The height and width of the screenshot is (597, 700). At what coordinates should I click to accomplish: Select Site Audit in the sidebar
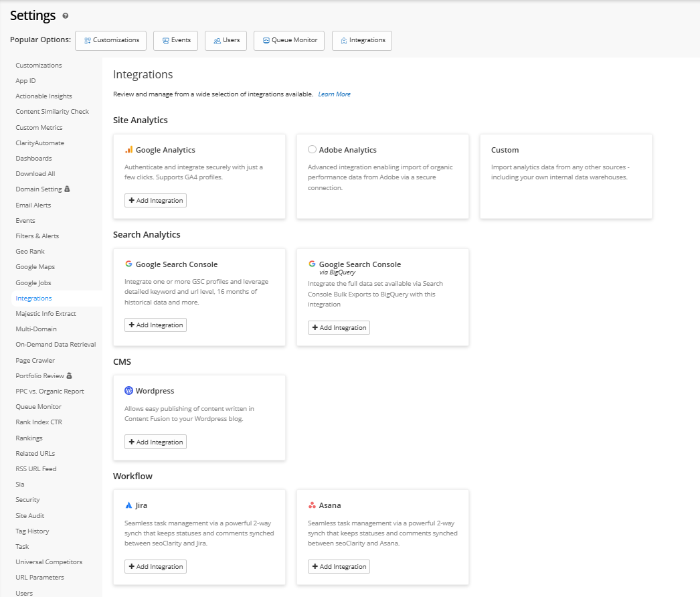tap(30, 515)
